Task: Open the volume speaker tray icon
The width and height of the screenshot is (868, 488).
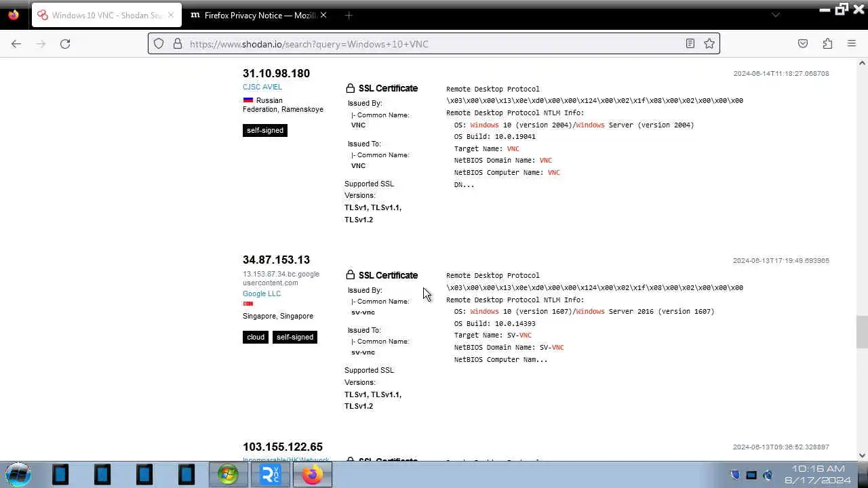Action: 768,474
